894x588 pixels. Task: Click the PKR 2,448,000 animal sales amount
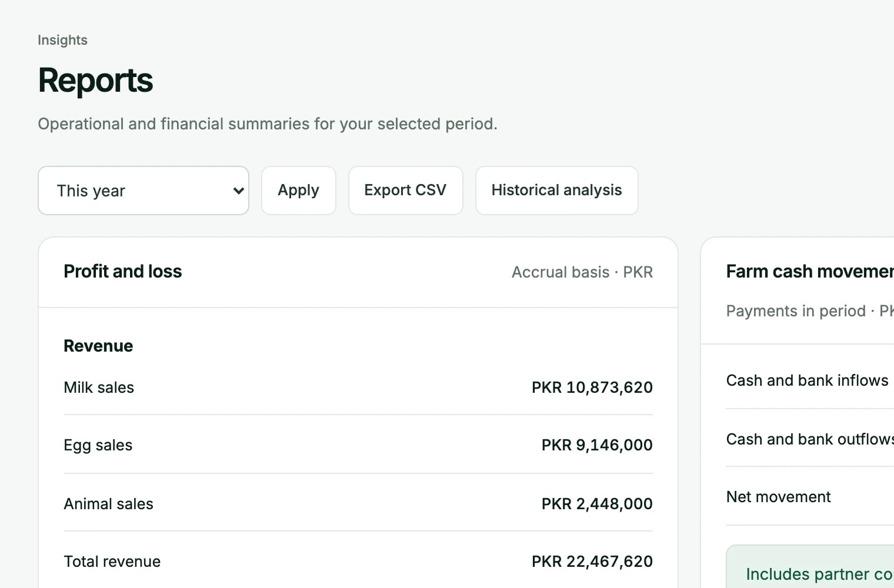[597, 504]
